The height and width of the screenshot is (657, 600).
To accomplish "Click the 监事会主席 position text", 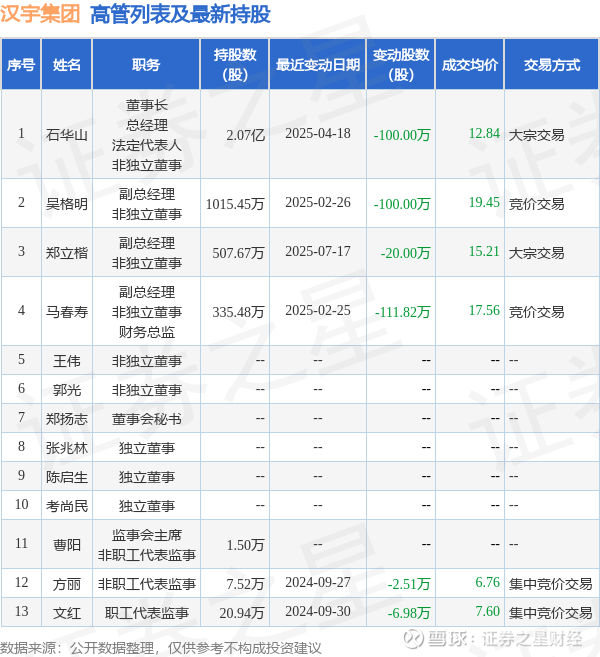I will [x=146, y=535].
